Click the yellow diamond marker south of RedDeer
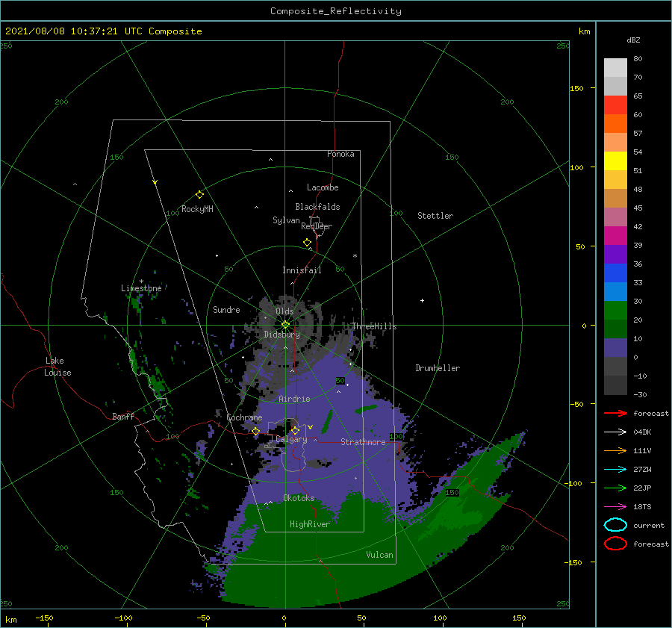 click(308, 242)
